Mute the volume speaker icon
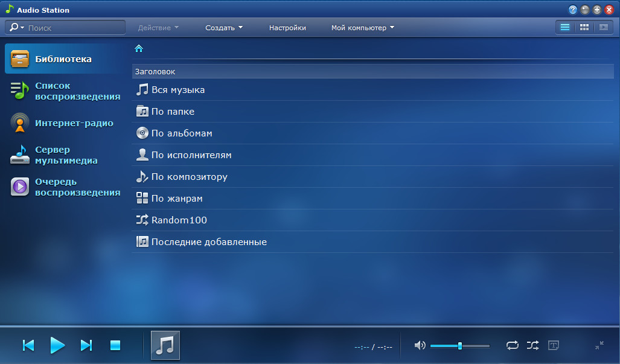This screenshot has width=620, height=364. [420, 345]
